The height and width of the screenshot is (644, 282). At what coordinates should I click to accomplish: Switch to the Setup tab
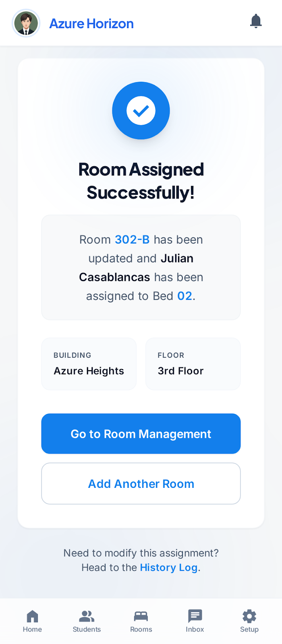[x=249, y=621]
